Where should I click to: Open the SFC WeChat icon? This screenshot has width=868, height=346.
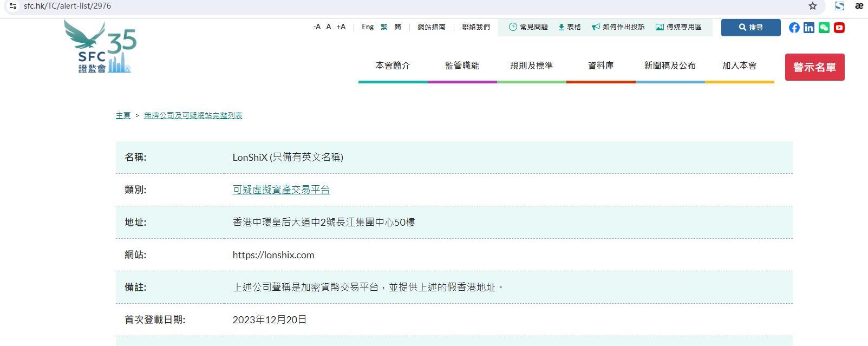pyautogui.click(x=824, y=28)
